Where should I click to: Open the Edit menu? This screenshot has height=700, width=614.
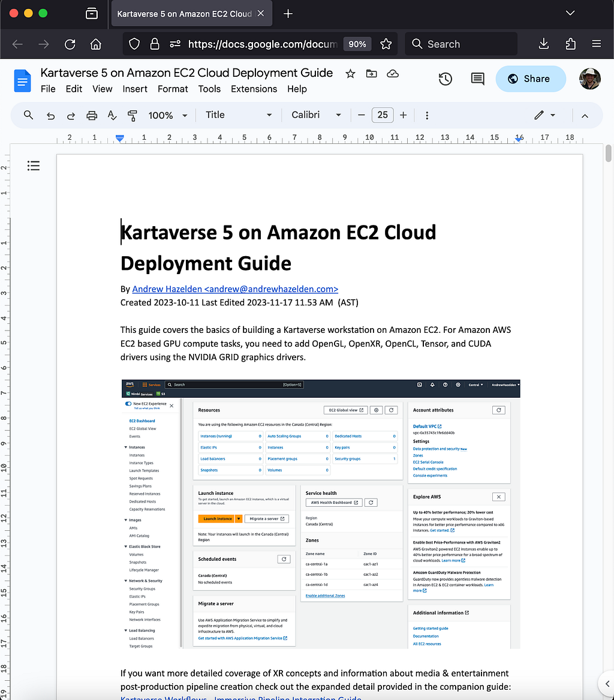(74, 89)
